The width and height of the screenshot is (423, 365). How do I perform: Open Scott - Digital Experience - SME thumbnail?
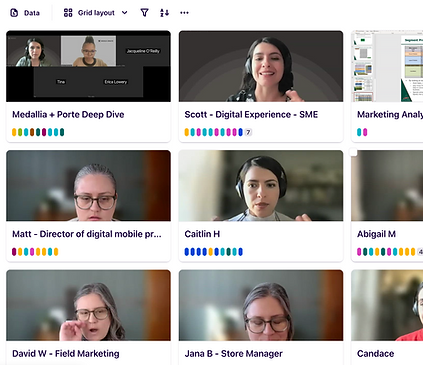(x=261, y=66)
